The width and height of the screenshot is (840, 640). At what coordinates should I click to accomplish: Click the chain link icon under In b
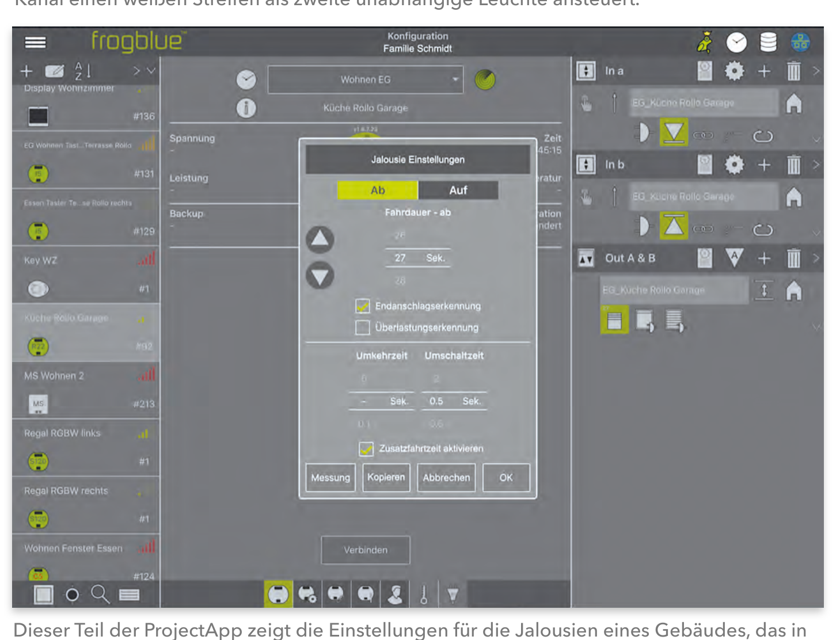(x=703, y=229)
